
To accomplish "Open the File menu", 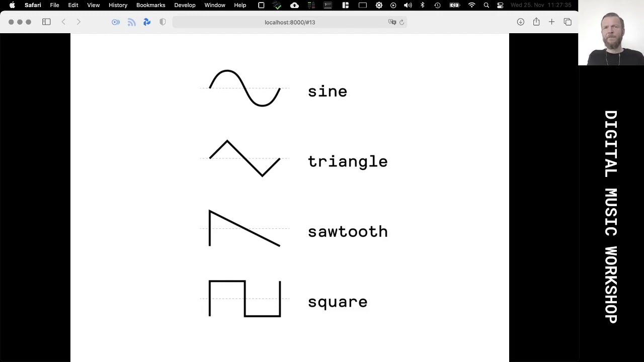I will coord(54,5).
